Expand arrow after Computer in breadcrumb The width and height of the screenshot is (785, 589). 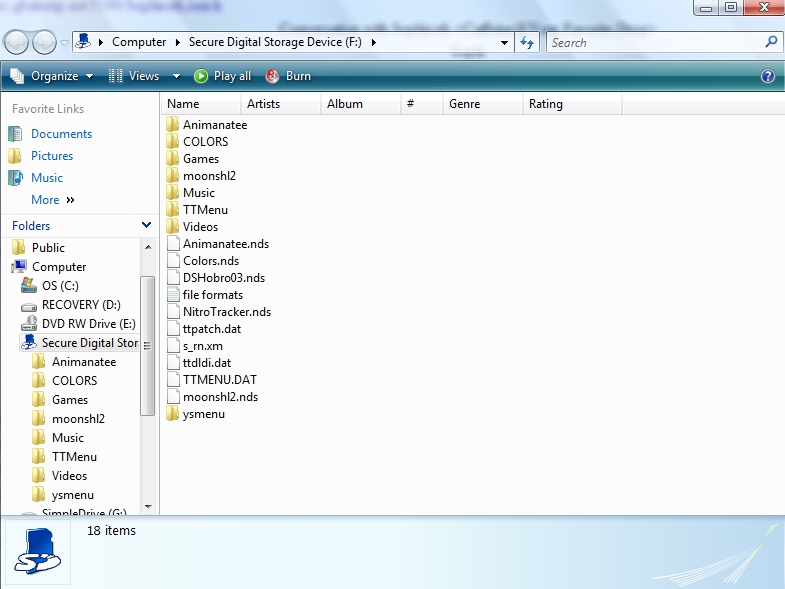tap(178, 43)
